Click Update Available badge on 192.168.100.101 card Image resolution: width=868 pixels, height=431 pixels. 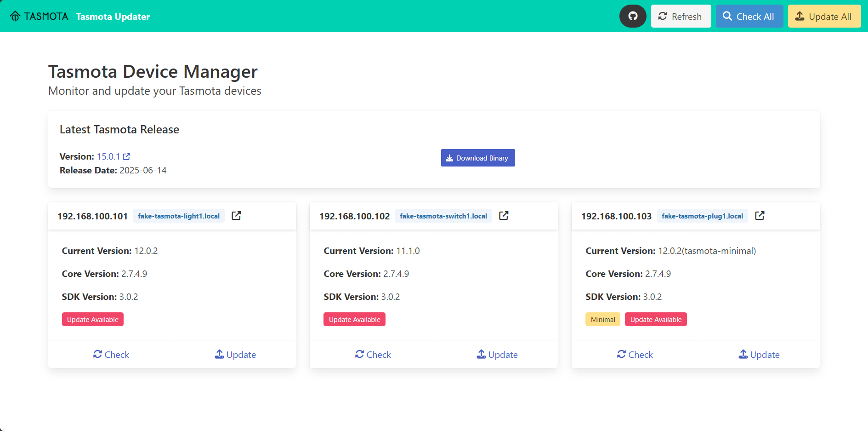pyautogui.click(x=93, y=319)
